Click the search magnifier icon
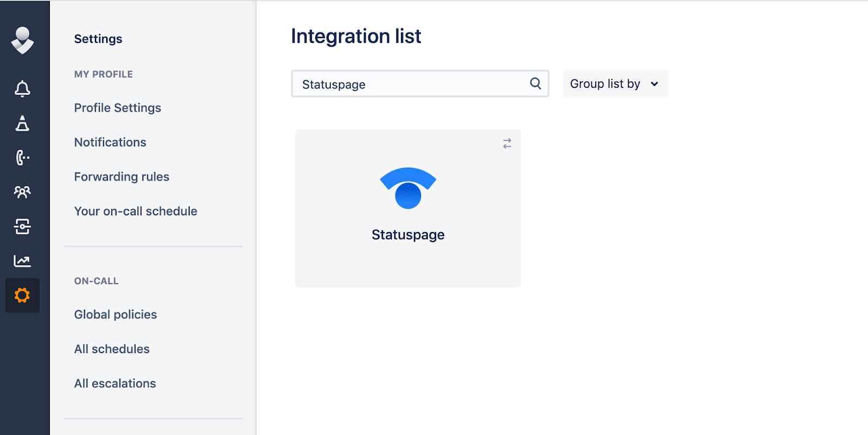This screenshot has width=868, height=435. [x=535, y=84]
